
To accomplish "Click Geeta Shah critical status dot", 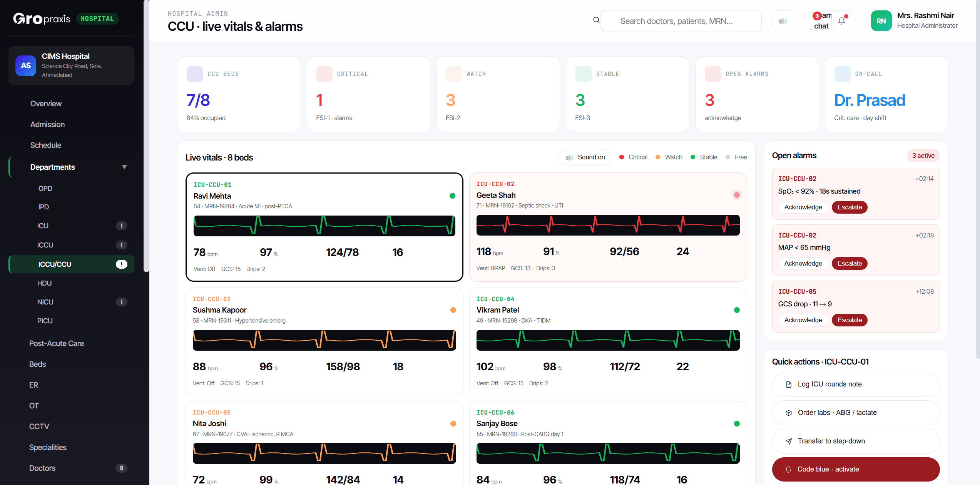I will 737,195.
